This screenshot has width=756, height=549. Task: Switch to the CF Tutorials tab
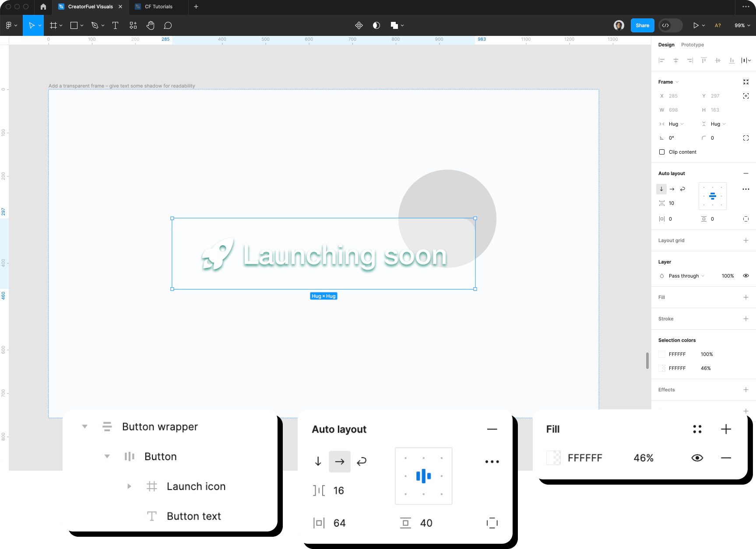click(158, 7)
